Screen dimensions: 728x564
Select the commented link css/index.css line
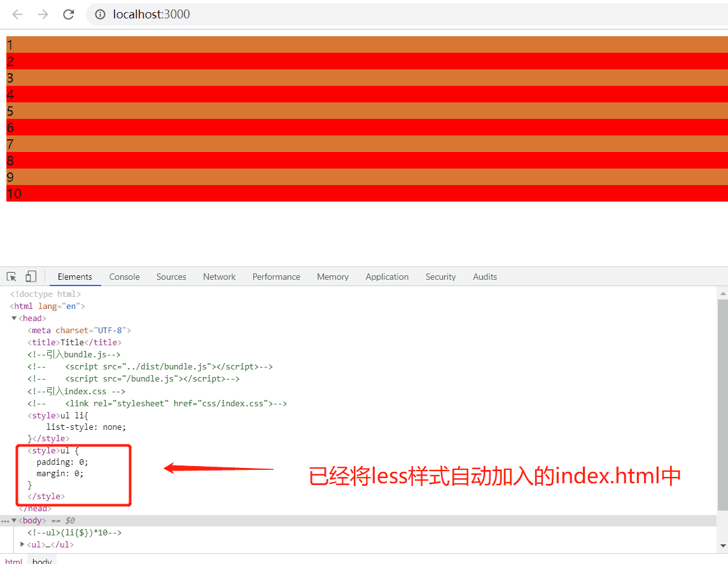tap(157, 404)
